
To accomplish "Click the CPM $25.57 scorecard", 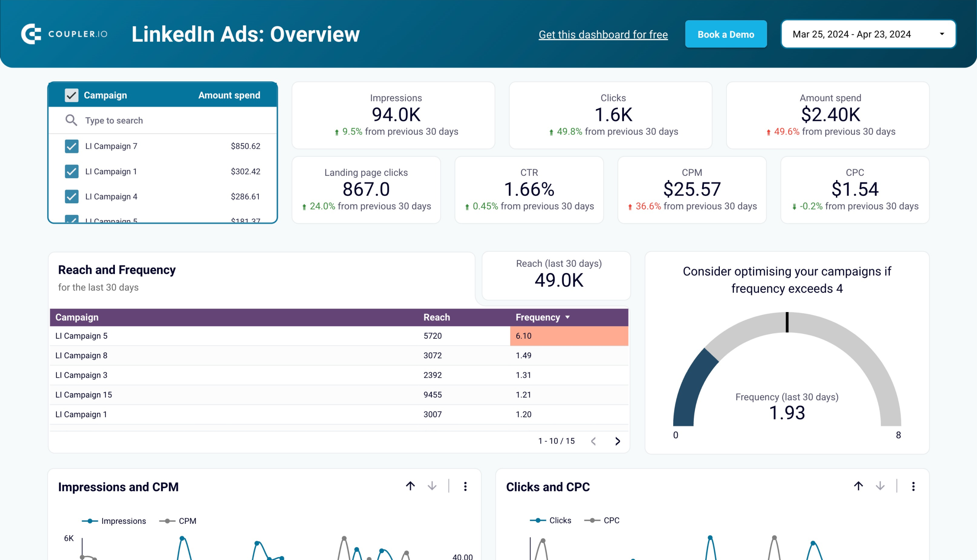I will 692,190.
